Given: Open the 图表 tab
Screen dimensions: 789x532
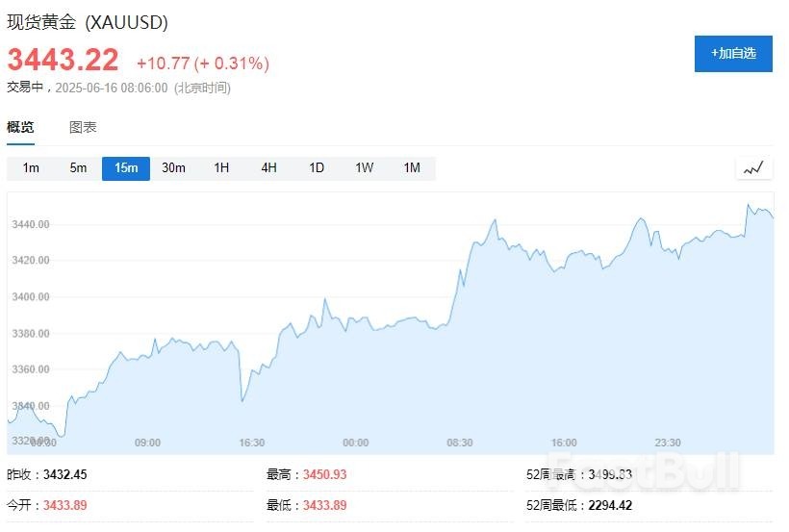Looking at the screenshot, I should pyautogui.click(x=83, y=127).
